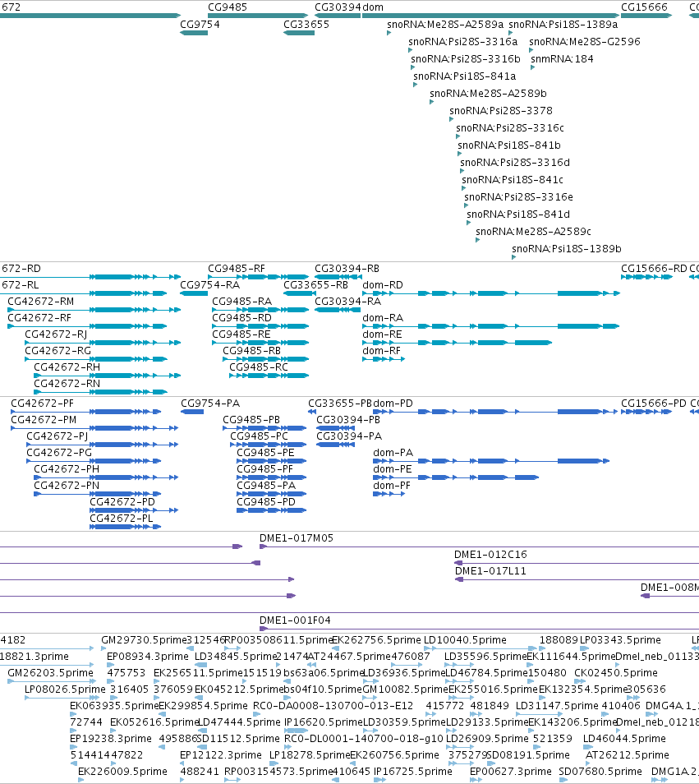Viewport: 699px width, 784px height.
Task: Click protein label CG42672-PJ
Action: coord(57,436)
